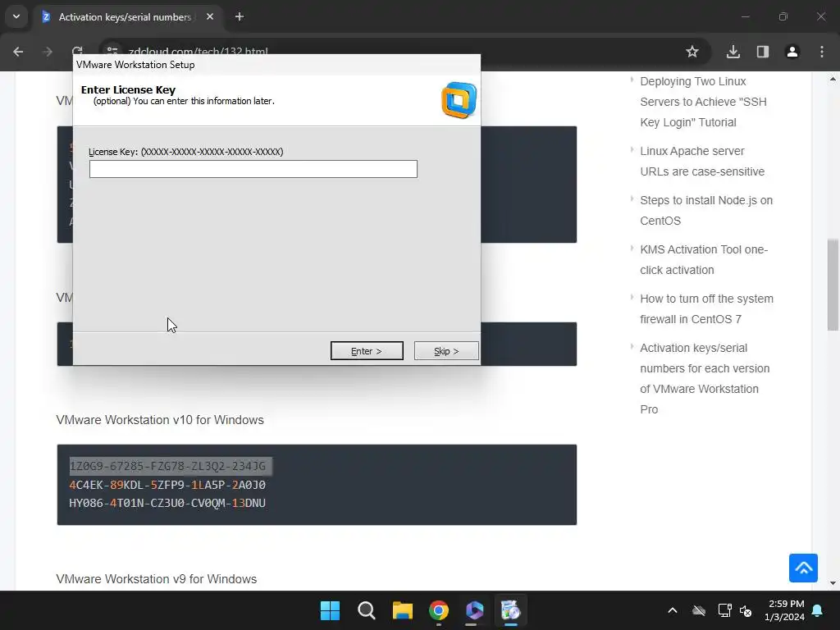Click the scrollbar up arrow
The width and height of the screenshot is (840, 630).
pos(833,80)
